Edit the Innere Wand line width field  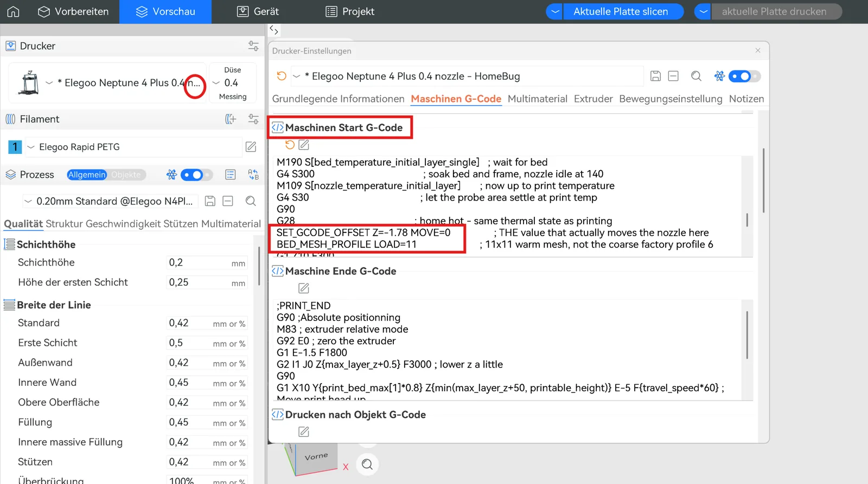[207, 383]
